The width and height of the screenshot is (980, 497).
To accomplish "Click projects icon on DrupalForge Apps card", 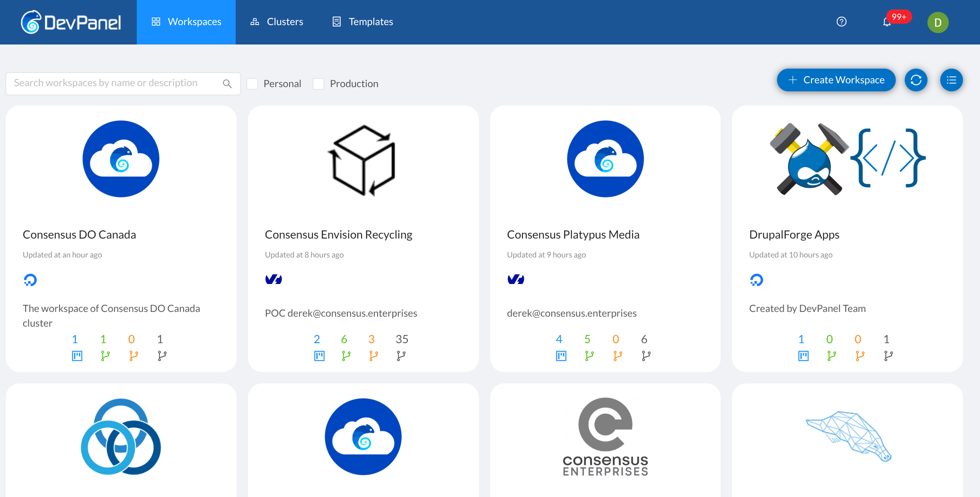I will pos(803,355).
